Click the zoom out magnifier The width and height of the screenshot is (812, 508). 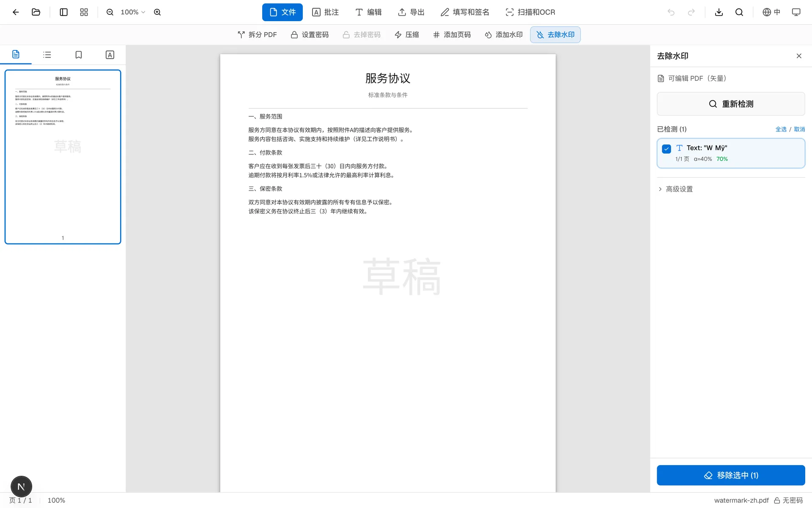click(x=110, y=12)
